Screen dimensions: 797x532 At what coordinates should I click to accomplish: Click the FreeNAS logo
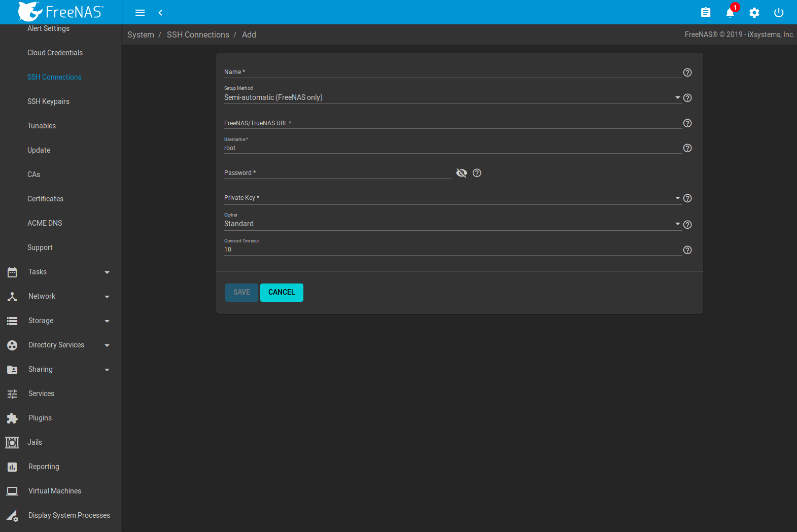pos(61,12)
